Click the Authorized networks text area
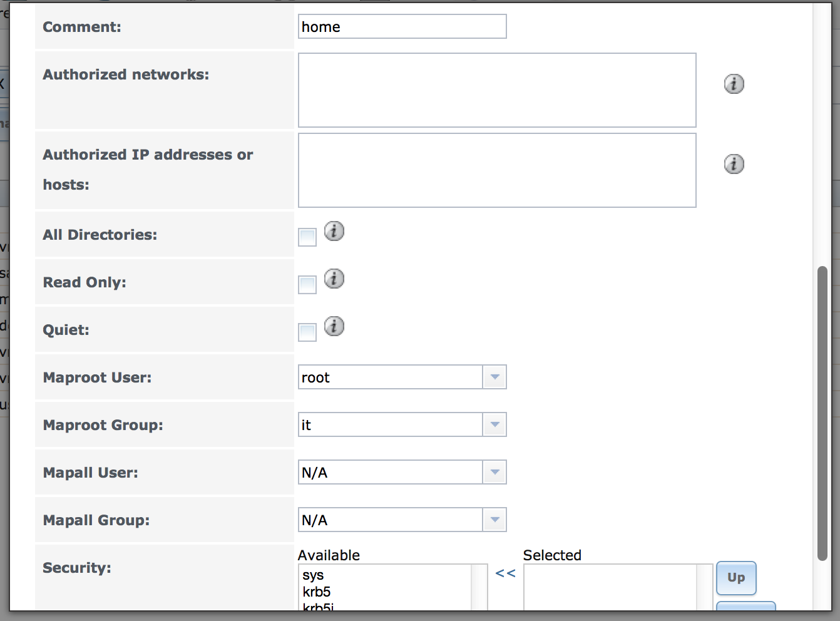 pos(496,90)
